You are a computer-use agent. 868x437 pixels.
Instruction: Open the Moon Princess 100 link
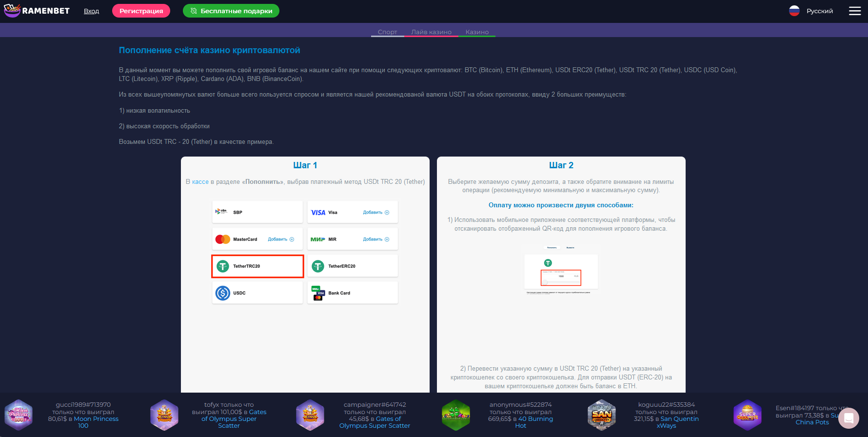pos(96,422)
